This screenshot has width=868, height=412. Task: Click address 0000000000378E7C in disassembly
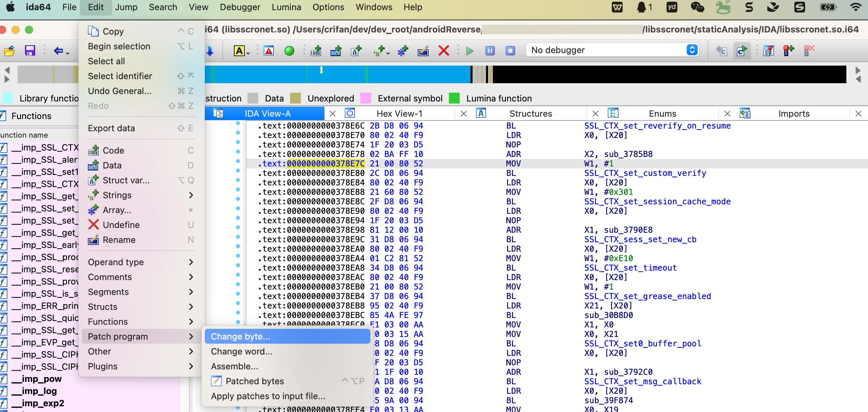coord(326,163)
